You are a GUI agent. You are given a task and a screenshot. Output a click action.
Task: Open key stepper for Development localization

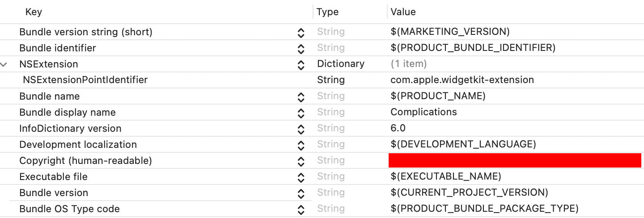tap(301, 145)
